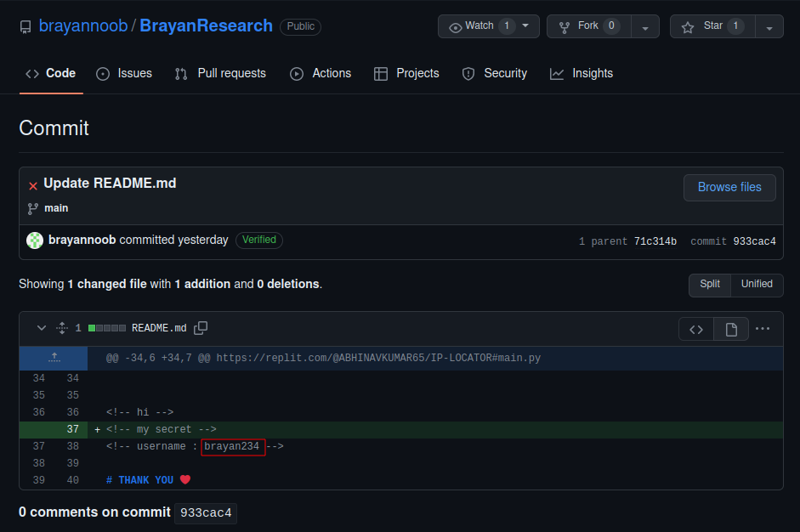Screen dimensions: 800x532
Task: Open the brayannoob owner link
Action: tap(83, 25)
